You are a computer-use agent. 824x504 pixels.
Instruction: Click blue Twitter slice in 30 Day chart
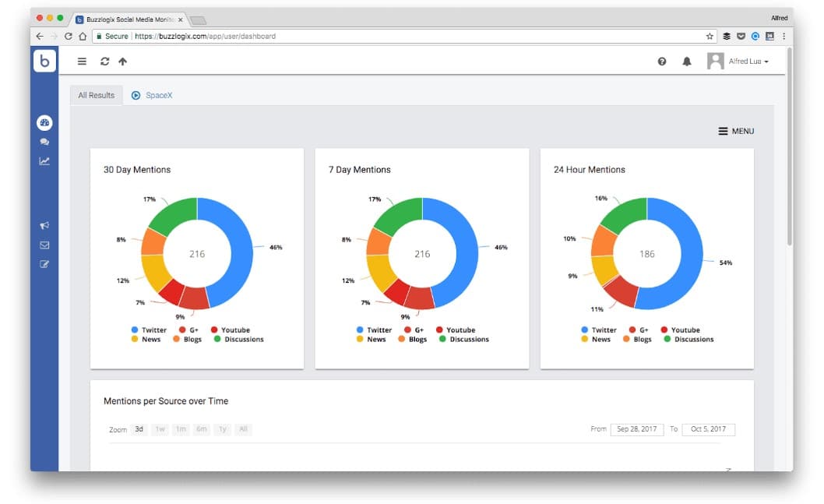(240, 247)
